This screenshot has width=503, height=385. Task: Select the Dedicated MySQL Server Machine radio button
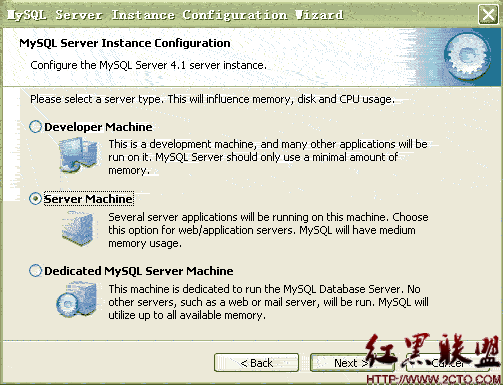35,271
